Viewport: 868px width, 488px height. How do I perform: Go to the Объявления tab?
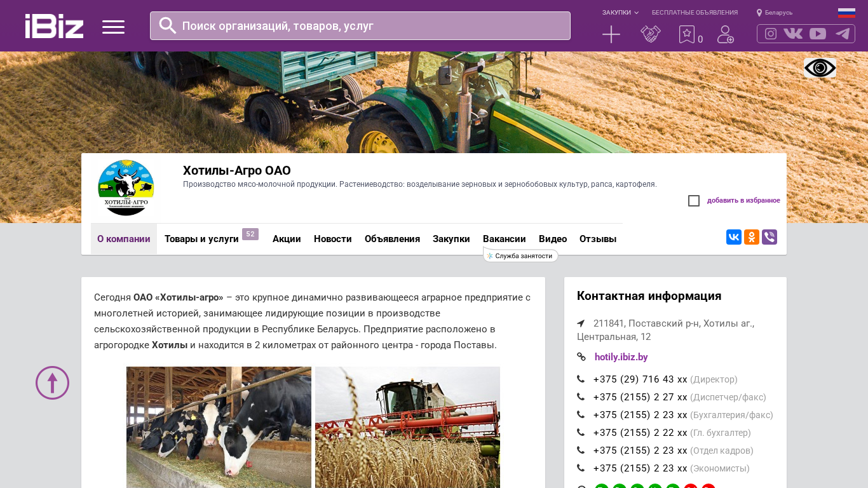392,239
